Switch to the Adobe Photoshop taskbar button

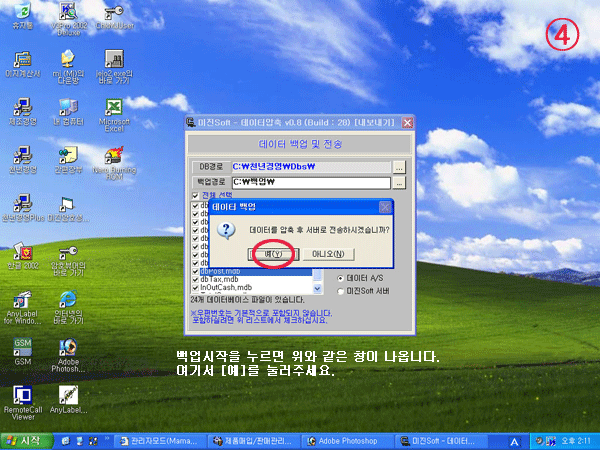click(x=347, y=441)
